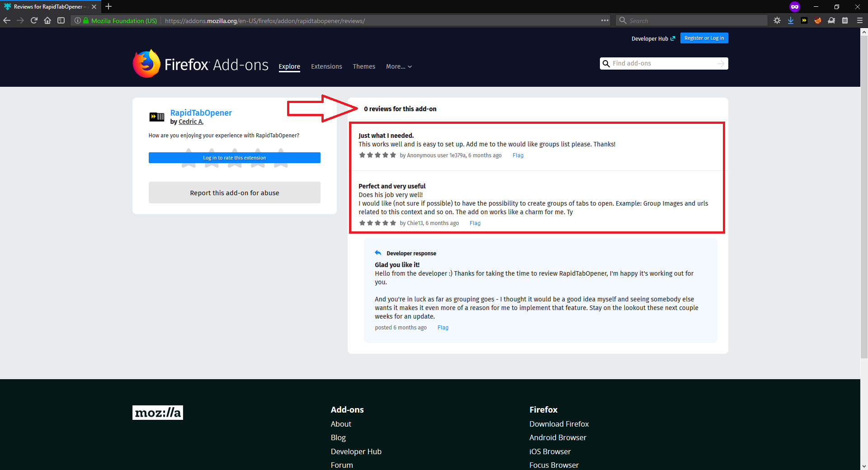Toggle the sidebar view icon

pos(61,20)
